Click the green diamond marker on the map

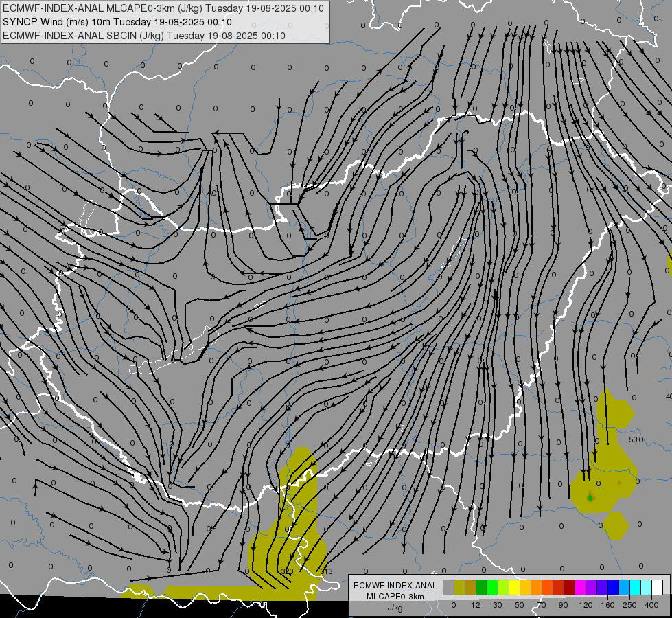click(590, 498)
